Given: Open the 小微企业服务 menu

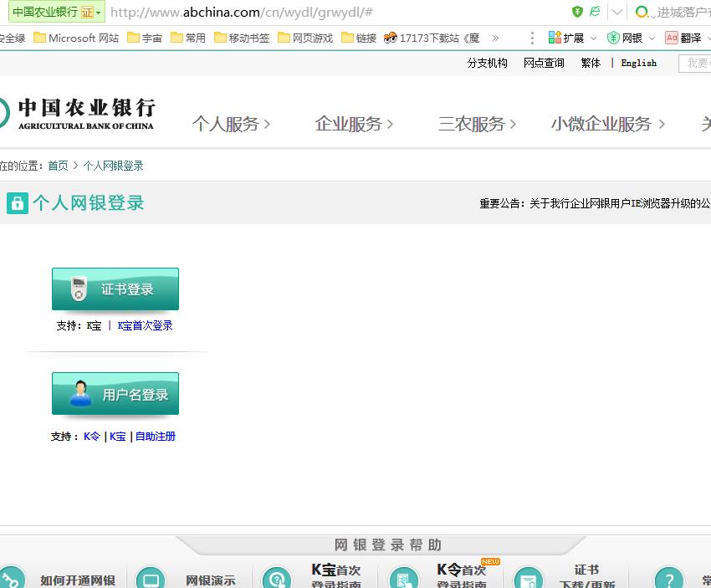Looking at the screenshot, I should click(x=608, y=123).
